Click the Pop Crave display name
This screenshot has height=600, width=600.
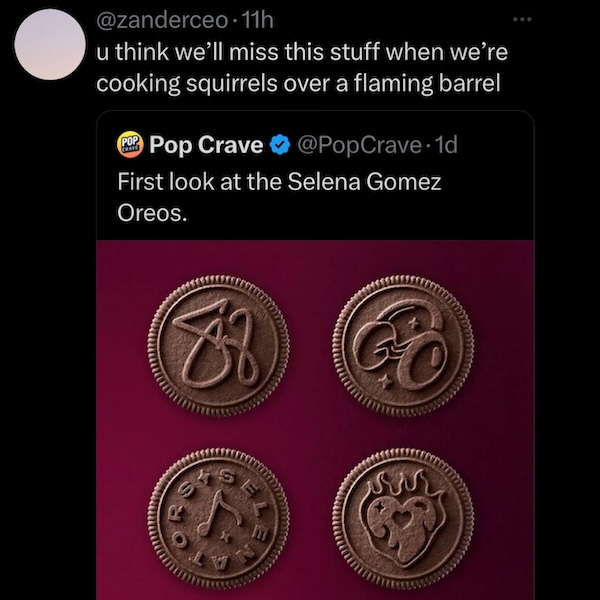click(206, 147)
